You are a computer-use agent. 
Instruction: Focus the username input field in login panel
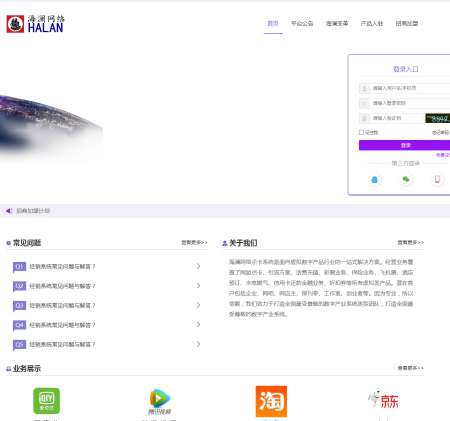click(405, 88)
